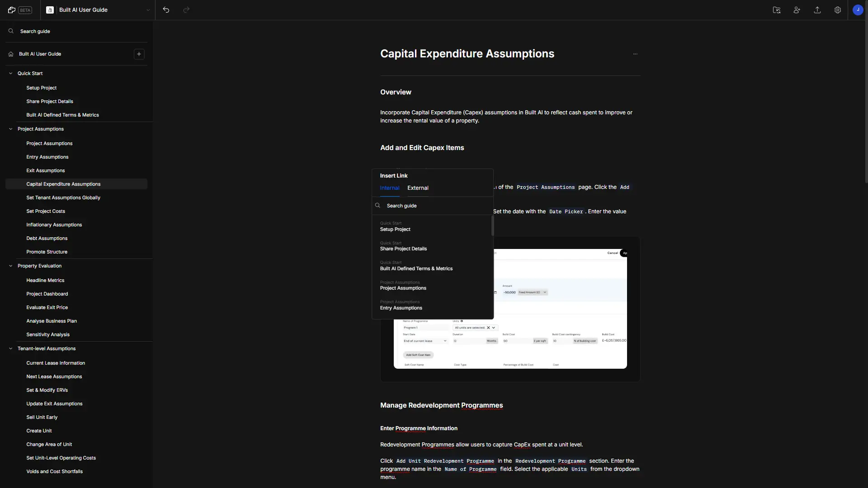Click the undo arrow icon

tap(166, 10)
